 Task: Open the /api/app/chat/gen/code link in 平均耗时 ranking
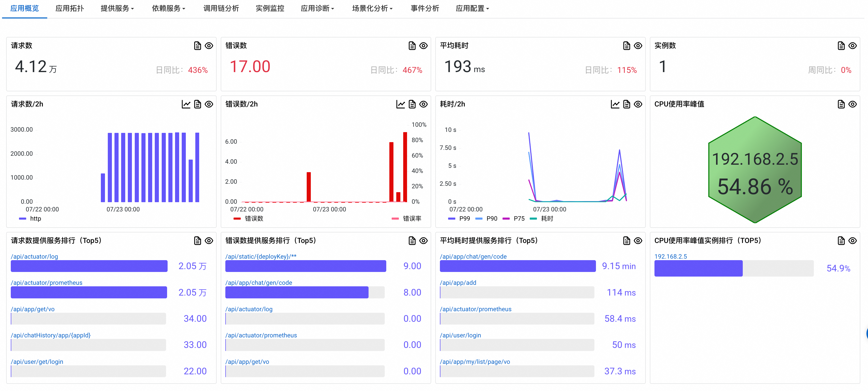473,257
